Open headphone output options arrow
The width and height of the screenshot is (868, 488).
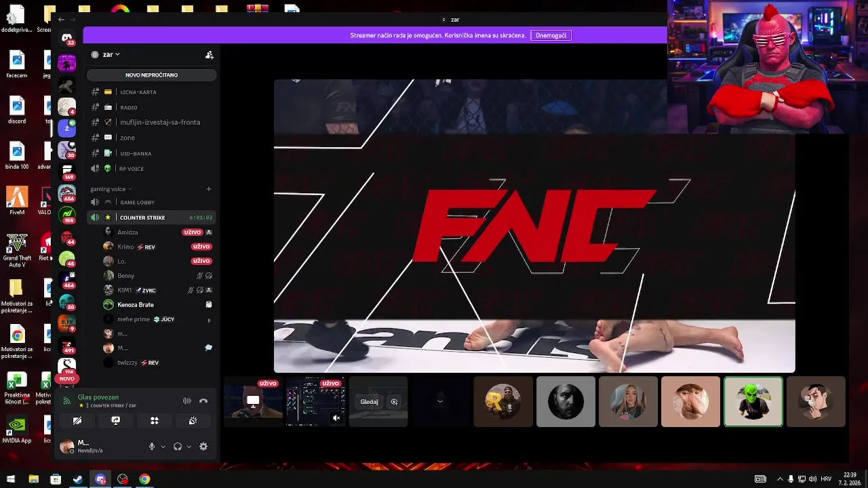pyautogui.click(x=189, y=447)
